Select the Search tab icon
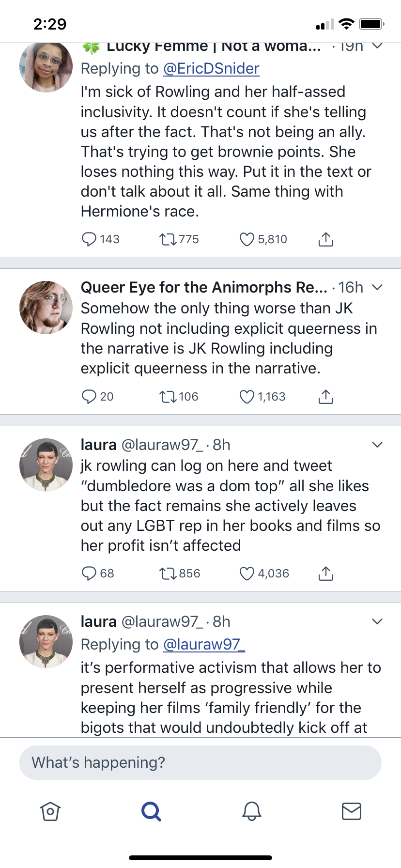This screenshot has height=868, width=401. click(x=151, y=811)
